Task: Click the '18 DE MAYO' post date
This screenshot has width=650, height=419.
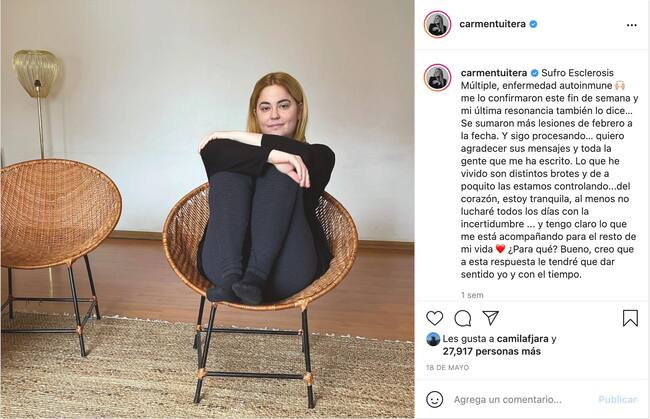Action: 447,368
